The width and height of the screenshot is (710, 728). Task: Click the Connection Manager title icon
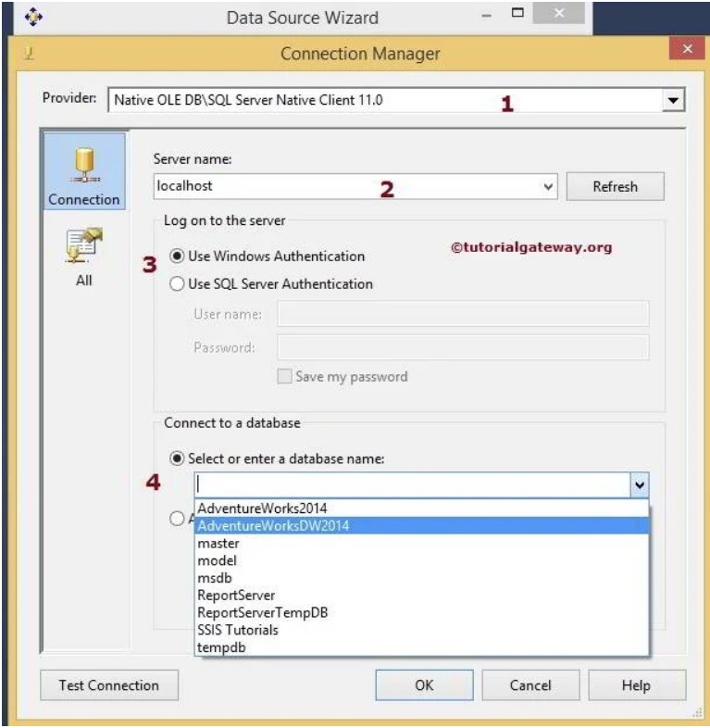(29, 54)
